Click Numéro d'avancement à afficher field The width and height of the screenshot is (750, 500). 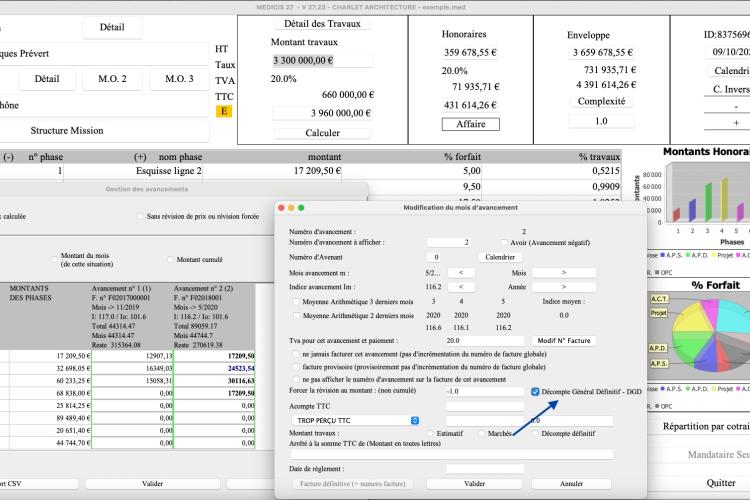click(448, 243)
